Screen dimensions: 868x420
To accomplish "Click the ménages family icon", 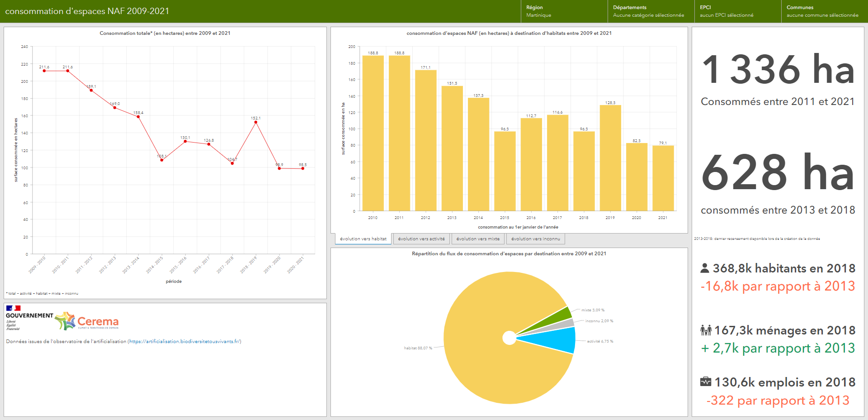I will (706, 330).
